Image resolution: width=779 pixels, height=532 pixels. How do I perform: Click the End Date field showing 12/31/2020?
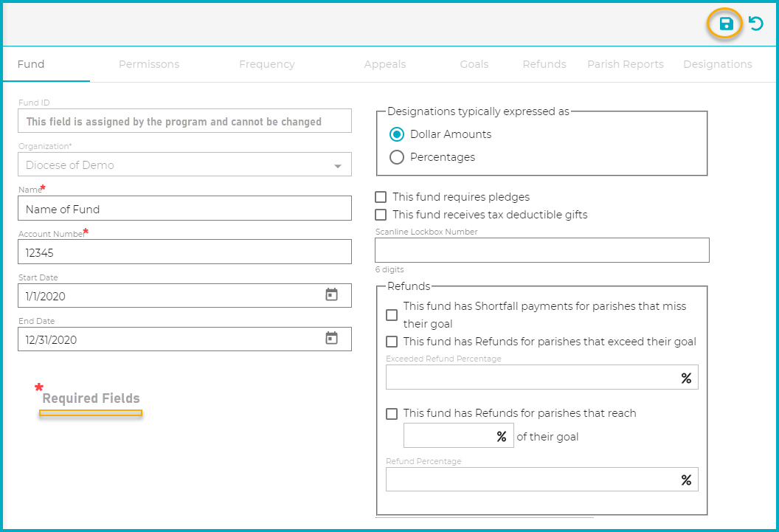185,339
